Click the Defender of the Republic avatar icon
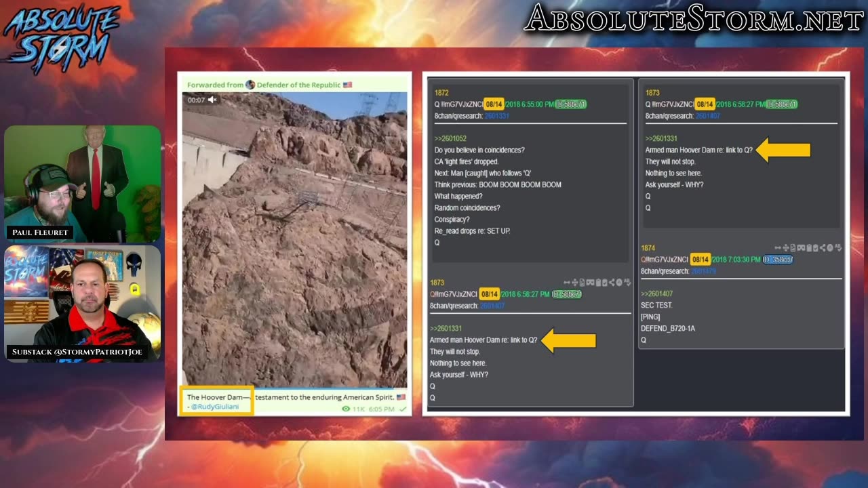Viewport: 868px width, 488px height. pyautogui.click(x=250, y=85)
